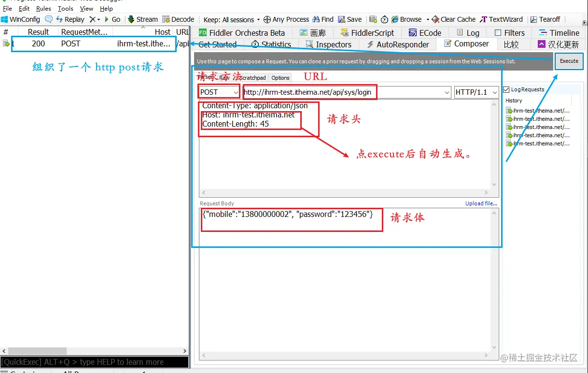Click the timer clock toolbar icon
Image resolution: width=588 pixels, height=373 pixels.
pyautogui.click(x=384, y=19)
